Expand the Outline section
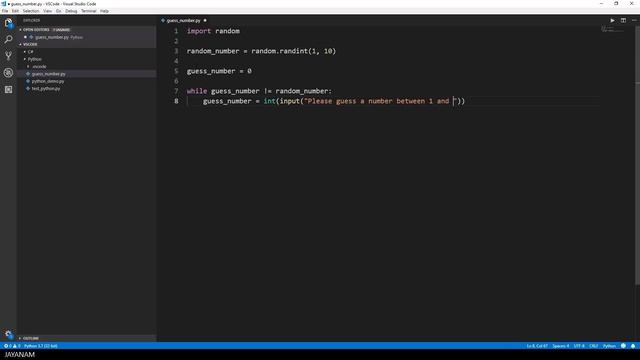 pos(30,338)
